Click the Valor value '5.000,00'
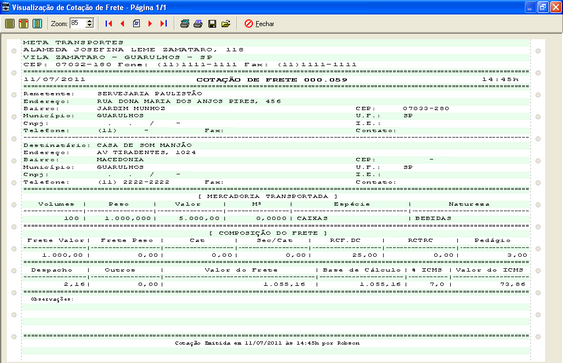This screenshot has height=363, width=563. [x=199, y=218]
